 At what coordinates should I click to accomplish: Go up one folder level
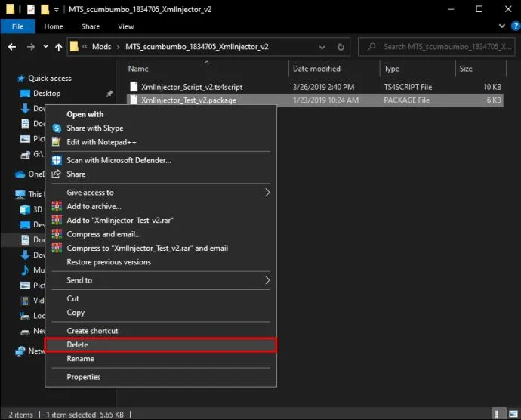58,48
